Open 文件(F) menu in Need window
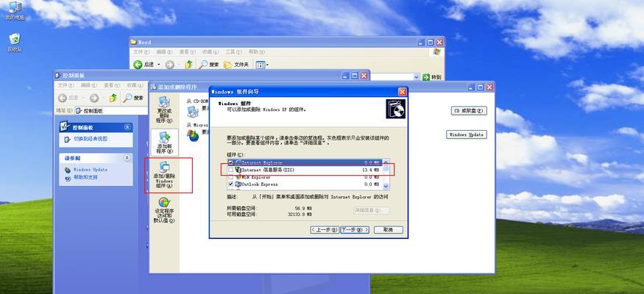The width and height of the screenshot is (644, 294). (x=141, y=52)
